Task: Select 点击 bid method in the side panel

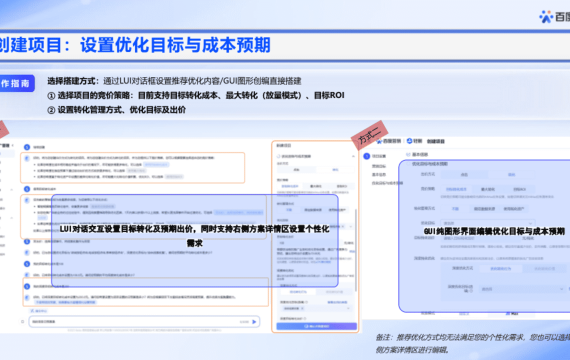Action: [296, 170]
